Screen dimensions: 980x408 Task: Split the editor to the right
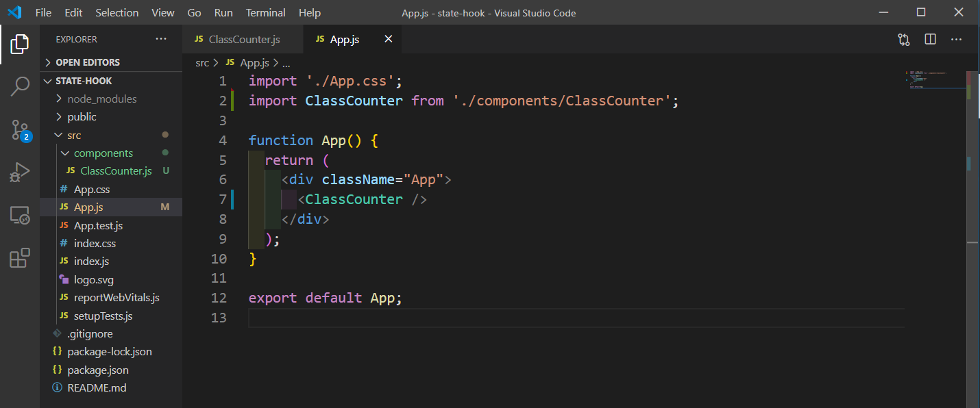(930, 40)
